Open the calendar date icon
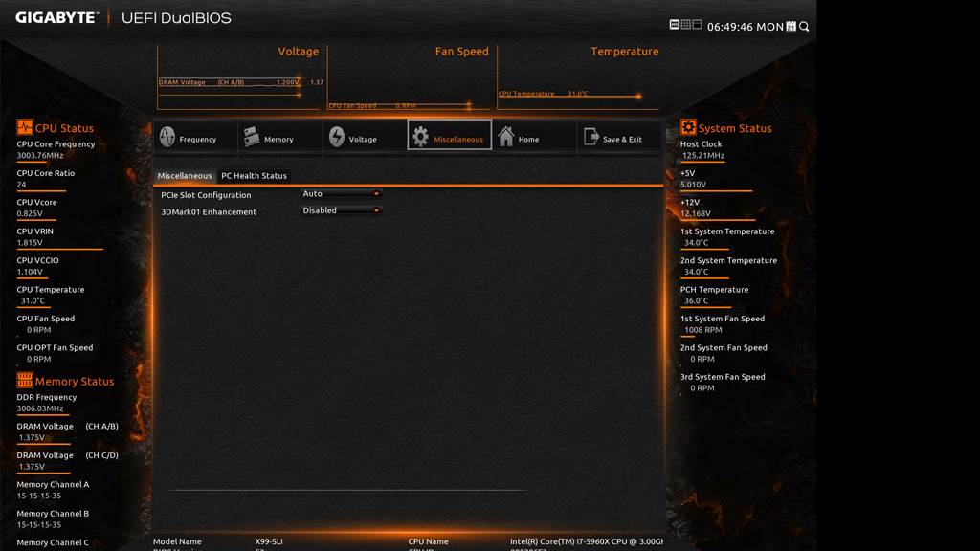Image resolution: width=980 pixels, height=551 pixels. [x=791, y=27]
